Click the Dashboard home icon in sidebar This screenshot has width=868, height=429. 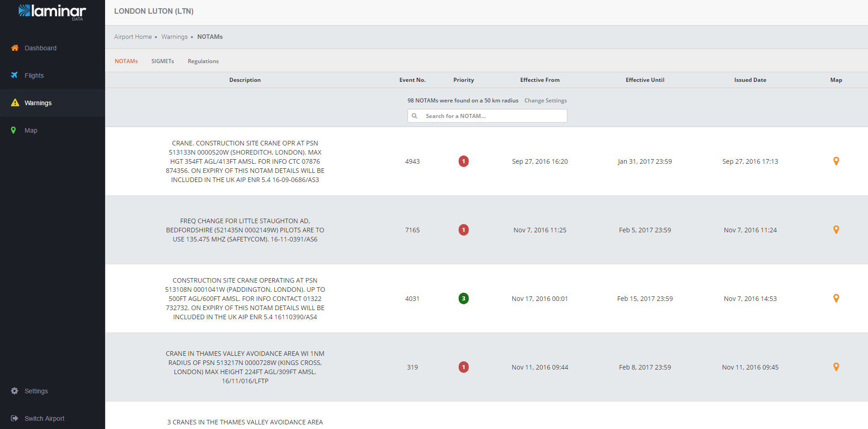[15, 48]
